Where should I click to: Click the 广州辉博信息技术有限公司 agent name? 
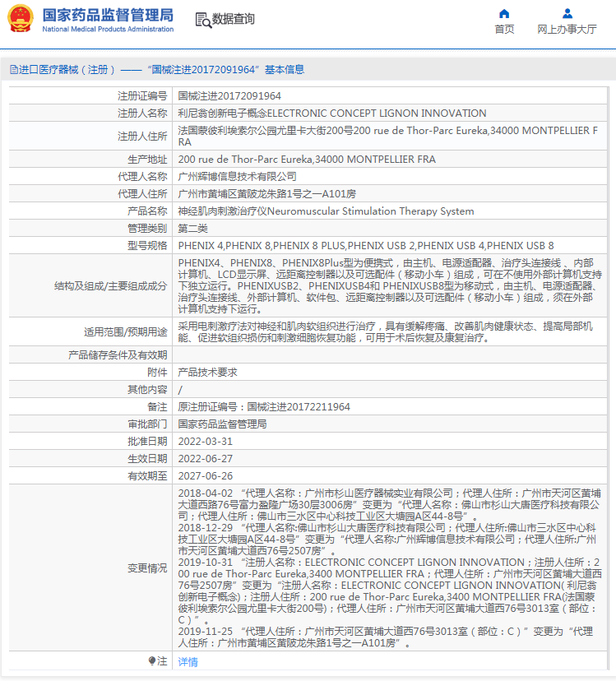[237, 177]
